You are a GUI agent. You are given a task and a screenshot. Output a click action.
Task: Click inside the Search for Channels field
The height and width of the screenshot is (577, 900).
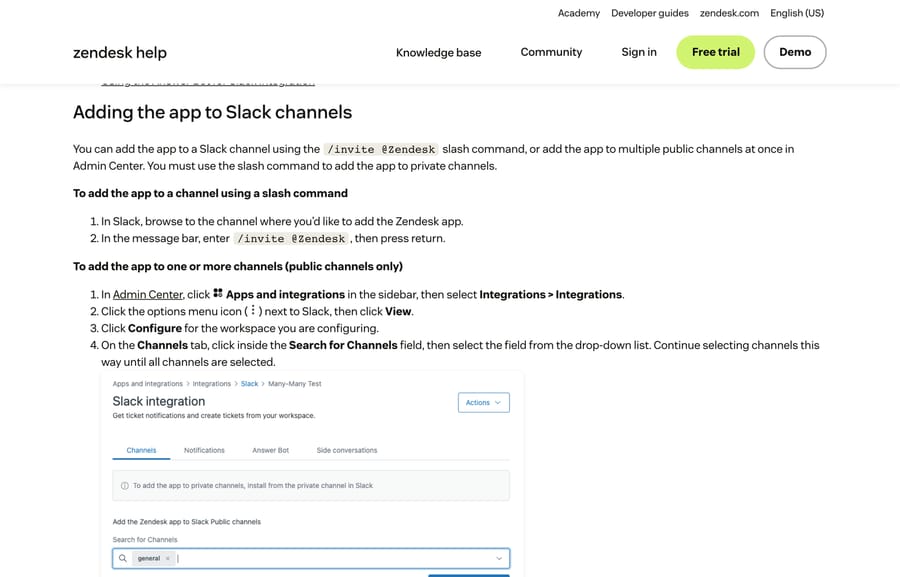point(311,558)
